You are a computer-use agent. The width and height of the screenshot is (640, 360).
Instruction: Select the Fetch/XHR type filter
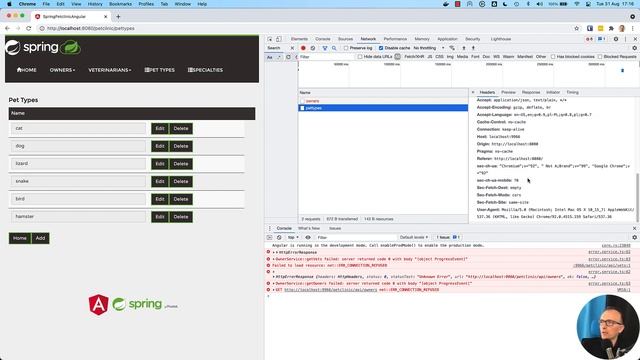pyautogui.click(x=414, y=57)
